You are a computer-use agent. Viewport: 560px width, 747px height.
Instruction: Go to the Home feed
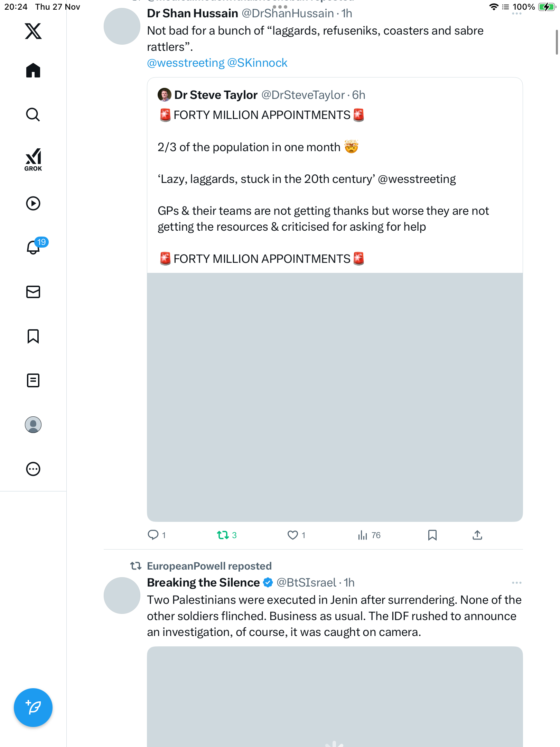tap(33, 71)
